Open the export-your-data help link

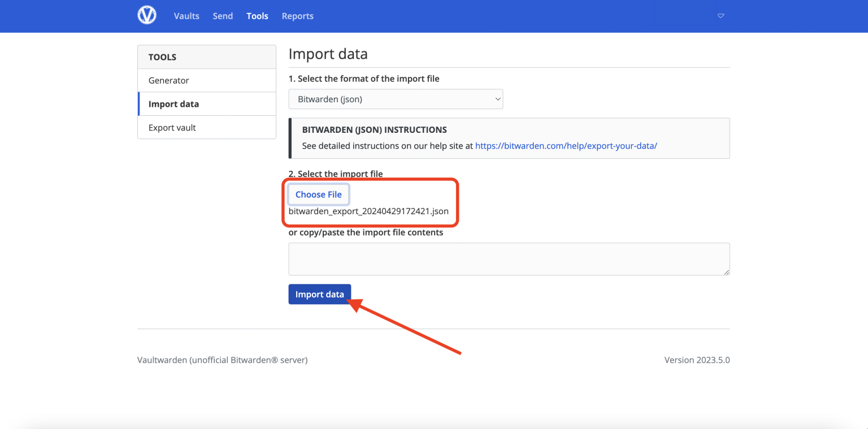(566, 146)
